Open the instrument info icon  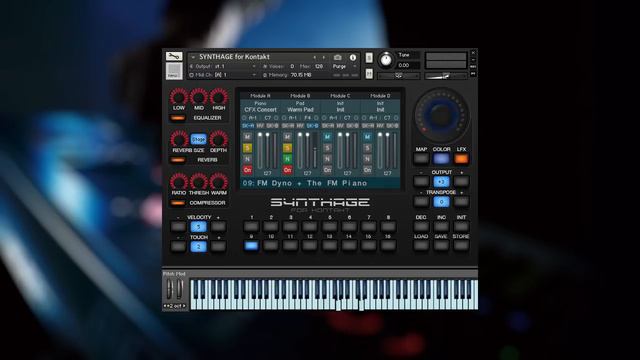353,58
